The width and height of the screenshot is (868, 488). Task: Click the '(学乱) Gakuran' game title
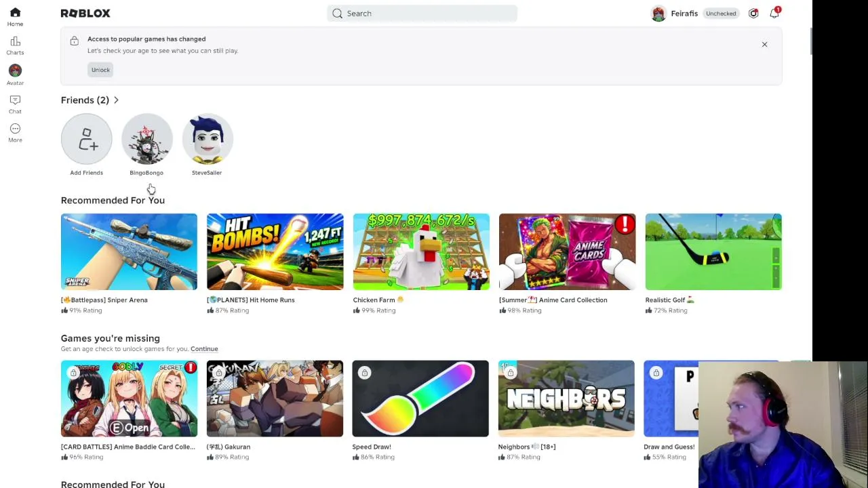click(x=229, y=447)
